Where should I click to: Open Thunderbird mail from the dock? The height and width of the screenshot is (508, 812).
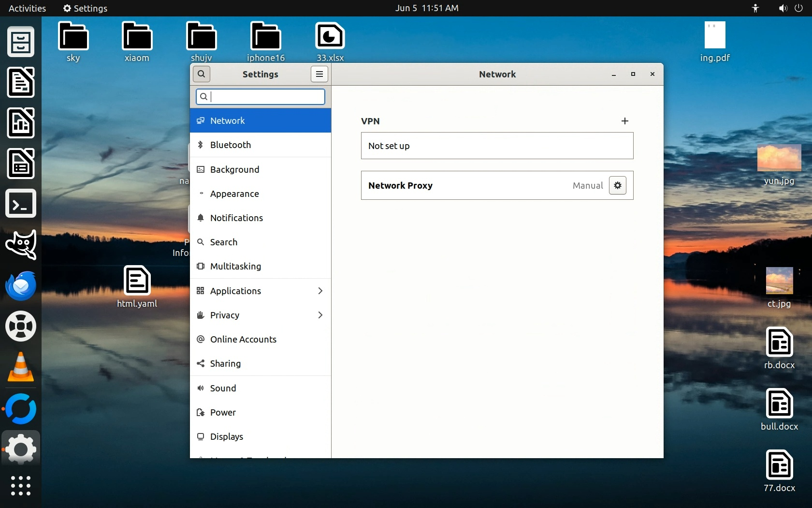21,285
